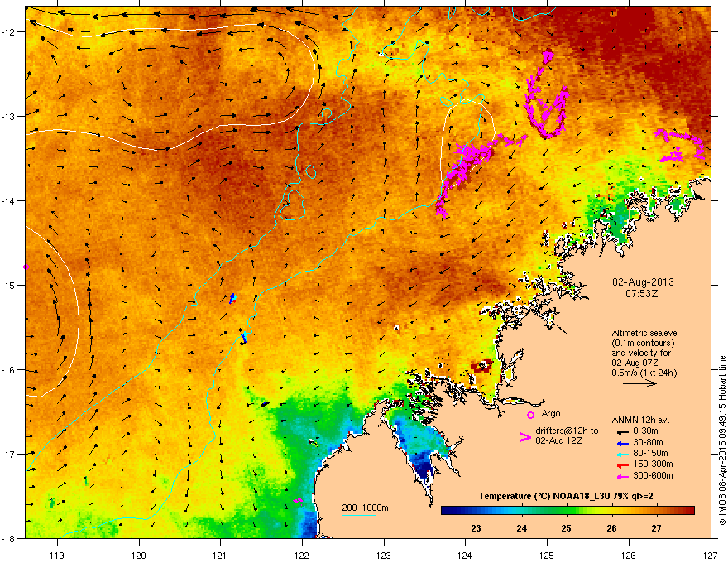
Task: Click the colorbar tick label '24'
Action: click(521, 528)
